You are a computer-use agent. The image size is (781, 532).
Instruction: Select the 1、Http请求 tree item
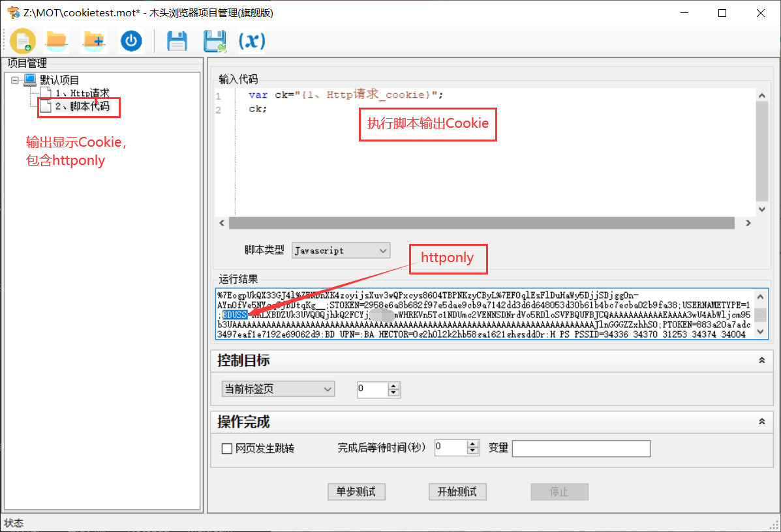(84, 92)
